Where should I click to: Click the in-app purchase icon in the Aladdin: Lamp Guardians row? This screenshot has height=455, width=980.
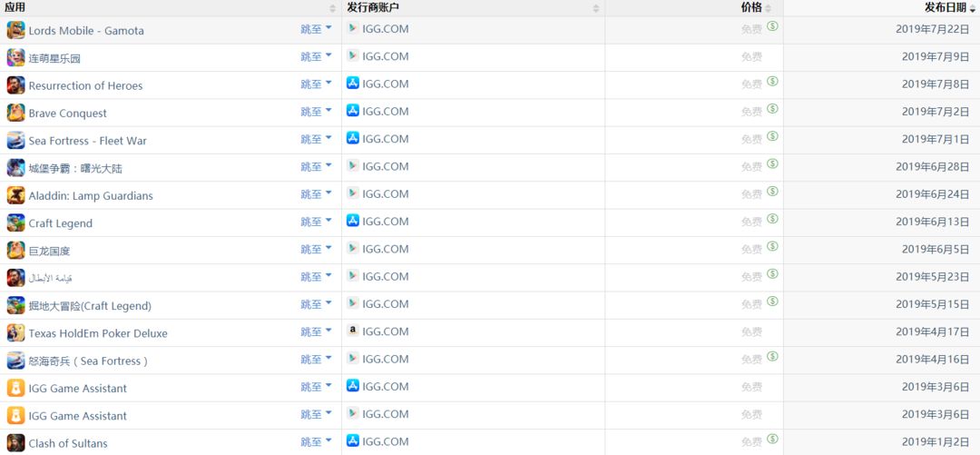772,192
